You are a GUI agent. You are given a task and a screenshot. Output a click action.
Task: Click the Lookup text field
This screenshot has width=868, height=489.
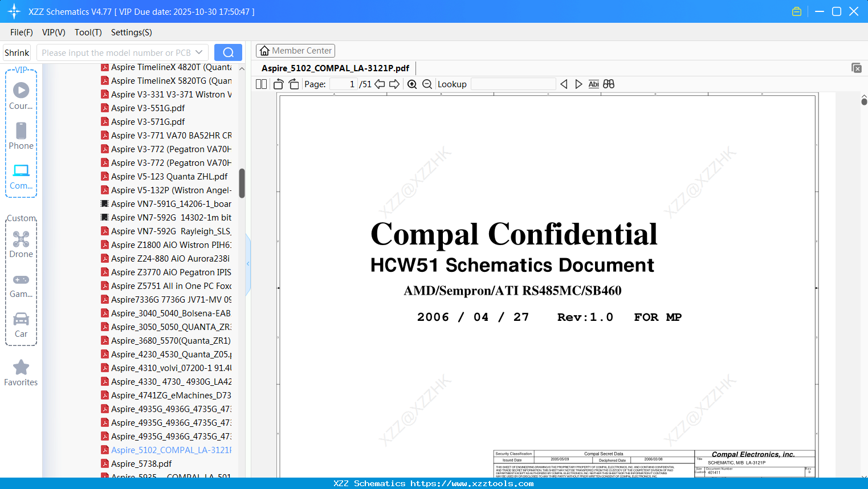514,84
